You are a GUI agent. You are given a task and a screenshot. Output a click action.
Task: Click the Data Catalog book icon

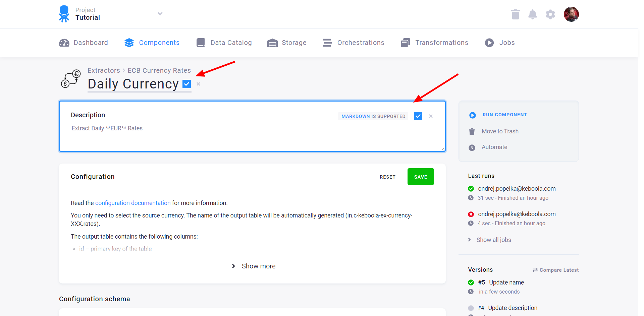201,43
